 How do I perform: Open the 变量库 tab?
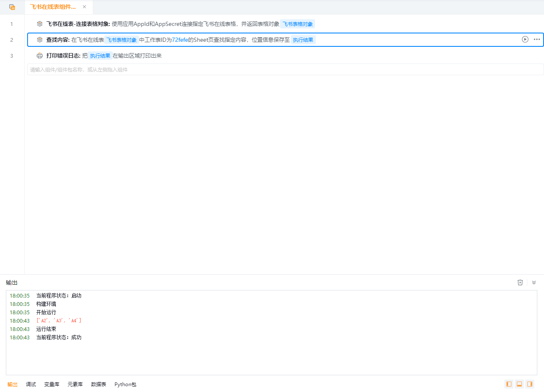[52, 384]
